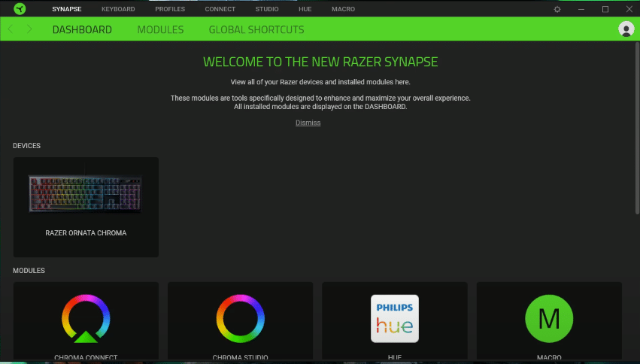Close the Synapse window

point(629,9)
